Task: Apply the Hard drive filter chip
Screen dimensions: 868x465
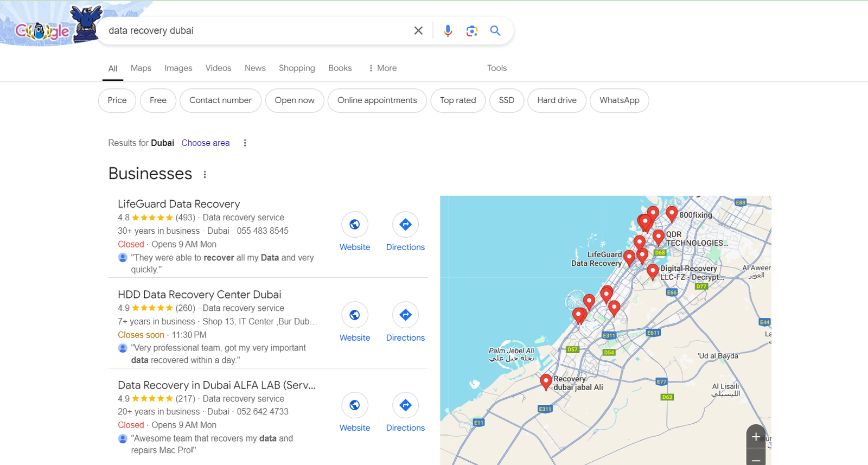Action: pos(557,100)
